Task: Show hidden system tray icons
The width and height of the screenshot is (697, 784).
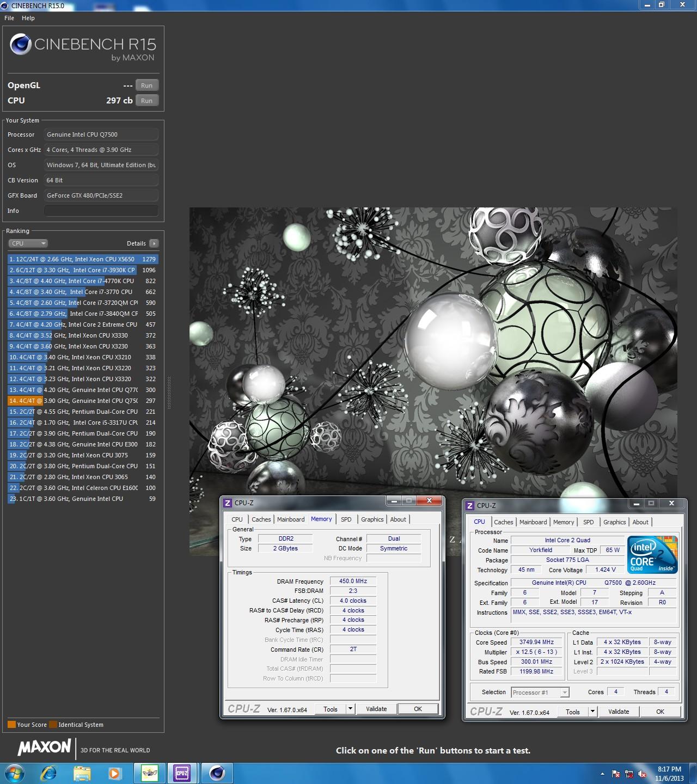Action: (602, 774)
